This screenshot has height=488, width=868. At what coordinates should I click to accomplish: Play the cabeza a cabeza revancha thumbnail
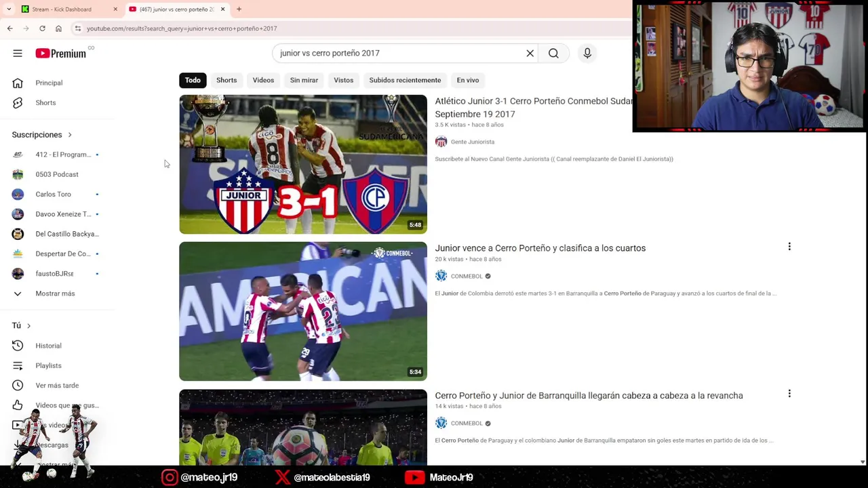coord(303,427)
